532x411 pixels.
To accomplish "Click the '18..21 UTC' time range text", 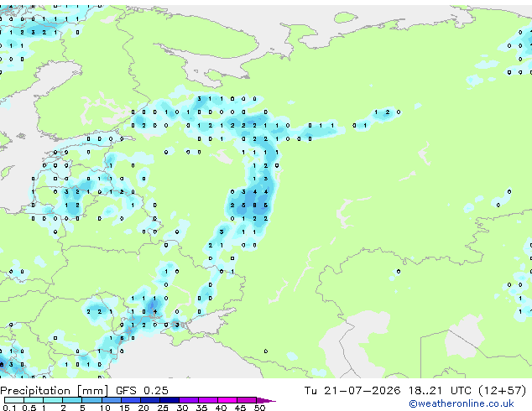I will tap(440, 391).
